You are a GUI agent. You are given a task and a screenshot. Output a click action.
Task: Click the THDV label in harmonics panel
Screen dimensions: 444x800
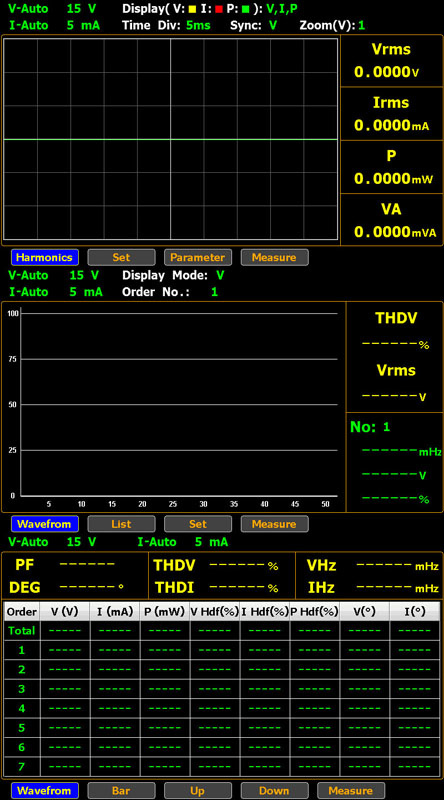[396, 318]
